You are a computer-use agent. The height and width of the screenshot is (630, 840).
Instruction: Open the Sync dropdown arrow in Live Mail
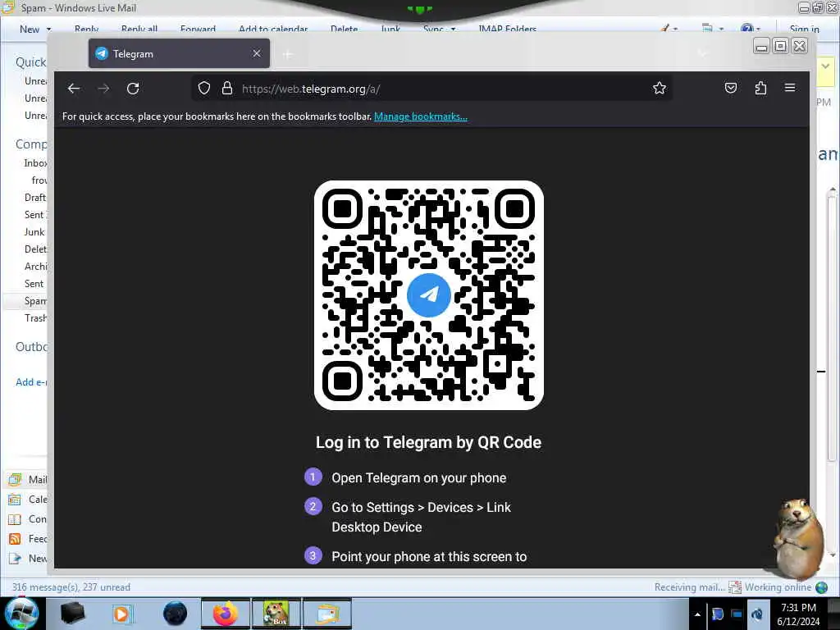point(453,29)
